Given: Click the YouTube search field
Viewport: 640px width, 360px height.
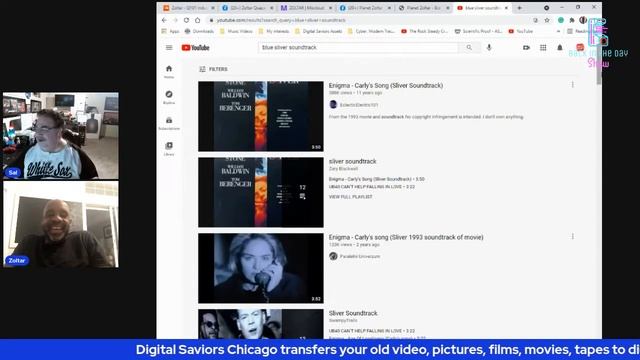Looking at the screenshot, I should click(359, 47).
